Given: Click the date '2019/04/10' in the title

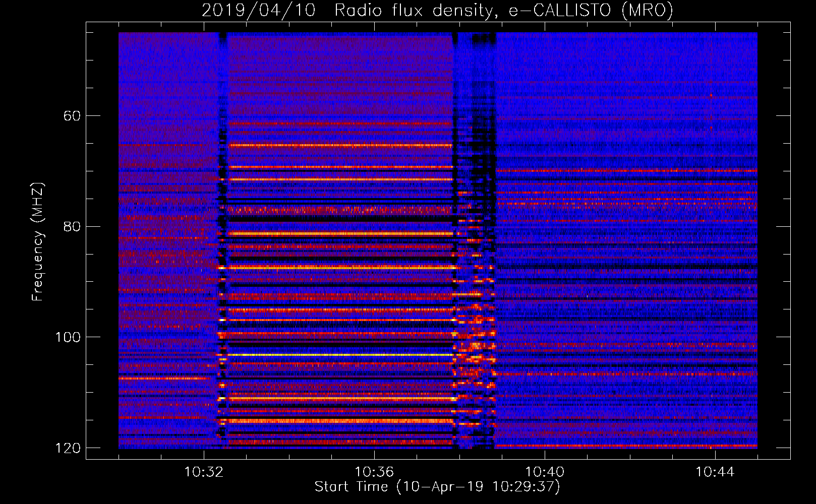Looking at the screenshot, I should coord(259,10).
